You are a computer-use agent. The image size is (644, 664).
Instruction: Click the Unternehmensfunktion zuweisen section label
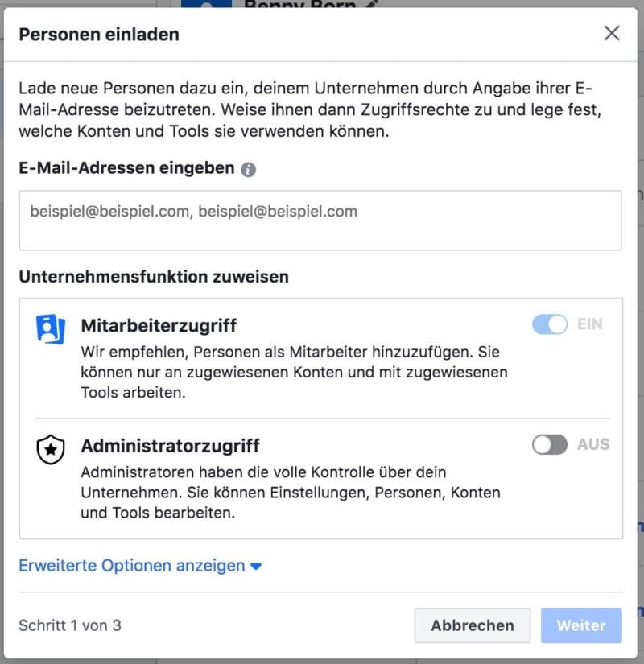pos(154,277)
